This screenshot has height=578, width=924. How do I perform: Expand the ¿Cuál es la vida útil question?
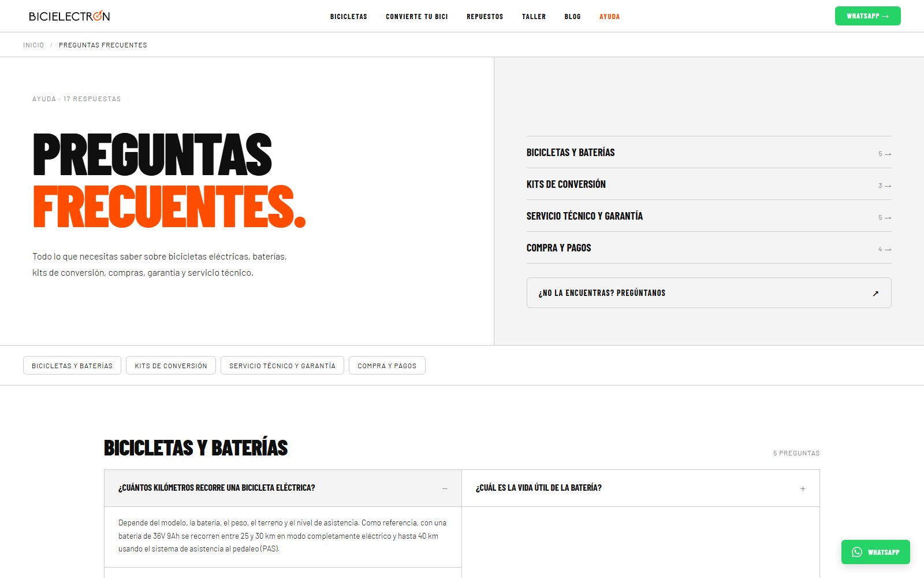(x=640, y=488)
